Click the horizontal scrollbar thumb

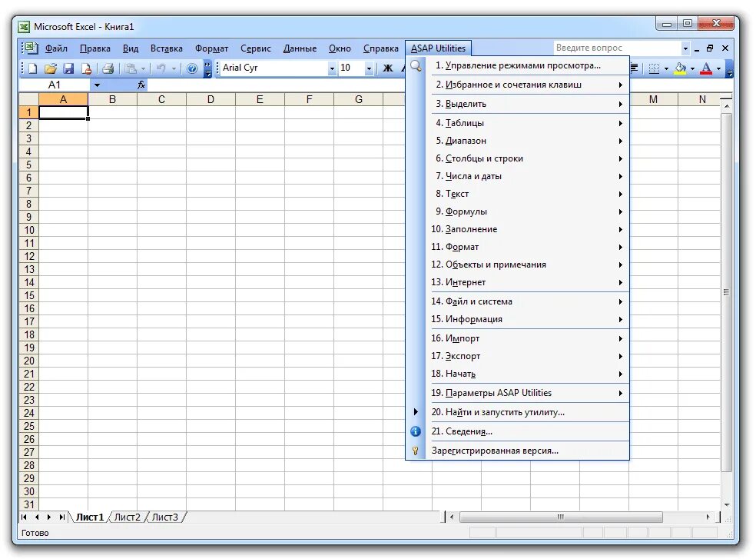click(x=561, y=517)
